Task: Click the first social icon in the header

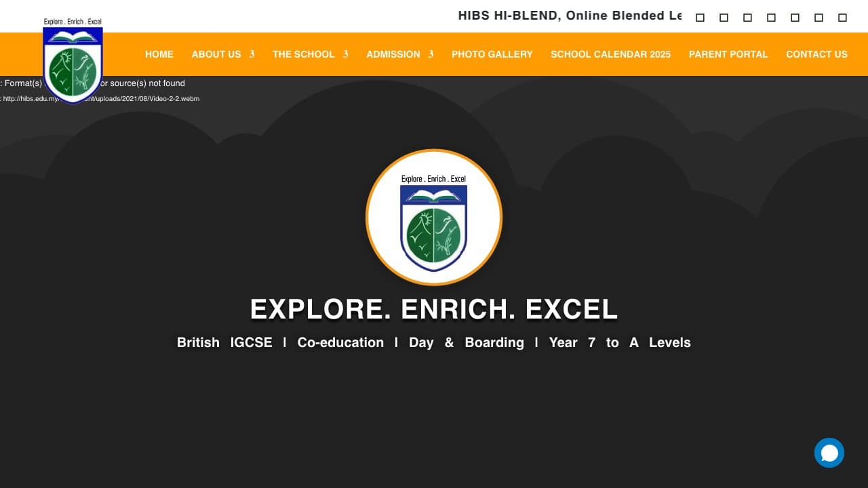Action: (x=700, y=17)
